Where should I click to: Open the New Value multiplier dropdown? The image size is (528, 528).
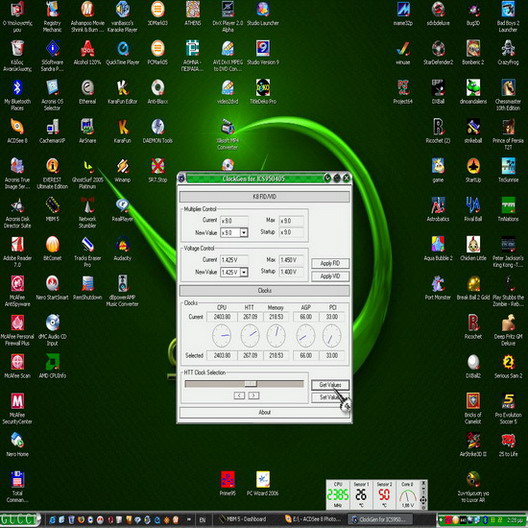pos(244,232)
